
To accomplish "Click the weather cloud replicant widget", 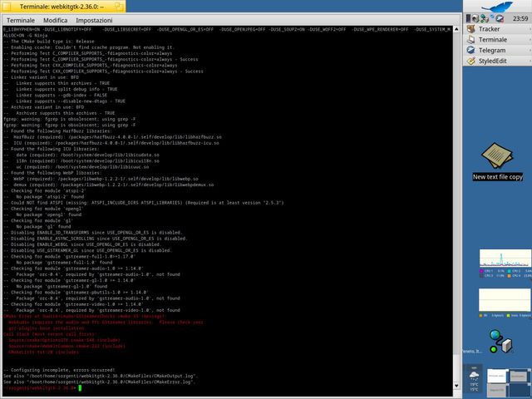I will [x=474, y=379].
